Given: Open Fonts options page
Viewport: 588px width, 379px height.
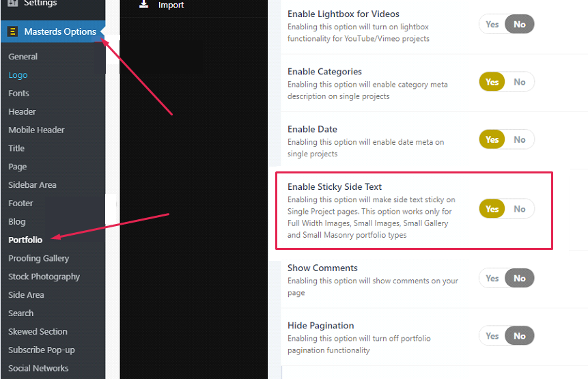Looking at the screenshot, I should (x=19, y=94).
